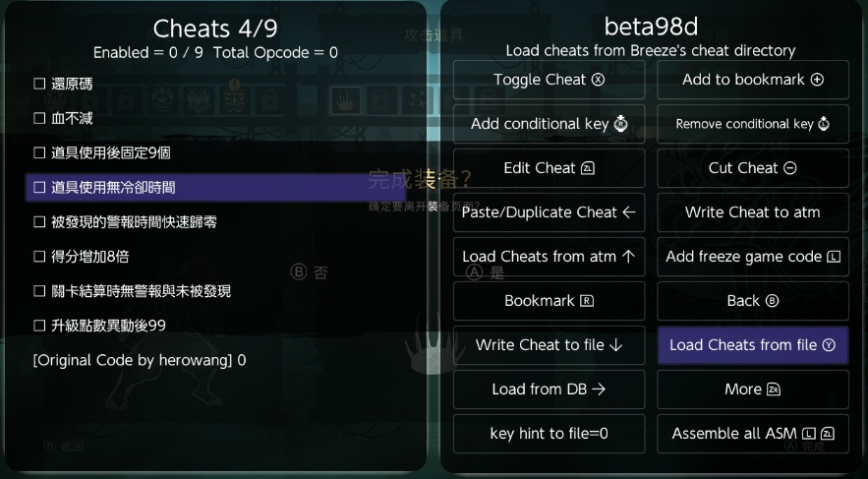Open Load from DB arrow button
868x479 pixels.
549,389
